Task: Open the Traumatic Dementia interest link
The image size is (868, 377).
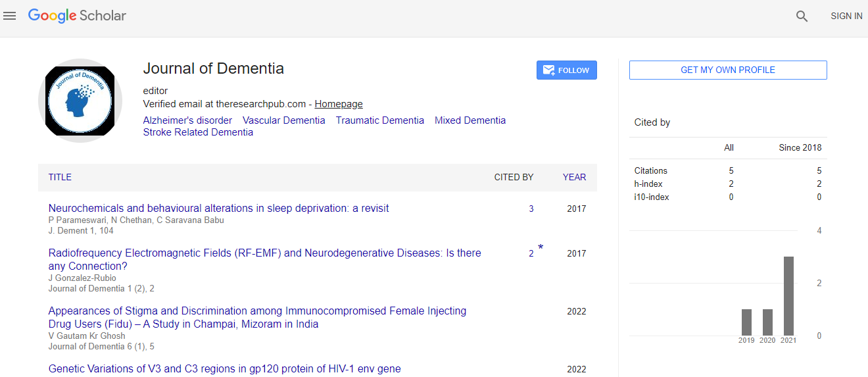Action: coord(379,120)
